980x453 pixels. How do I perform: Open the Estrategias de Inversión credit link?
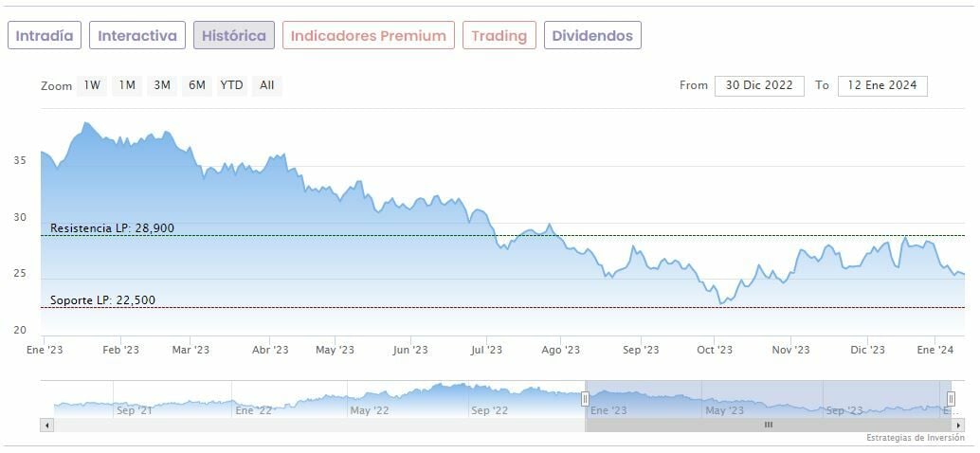click(x=915, y=438)
